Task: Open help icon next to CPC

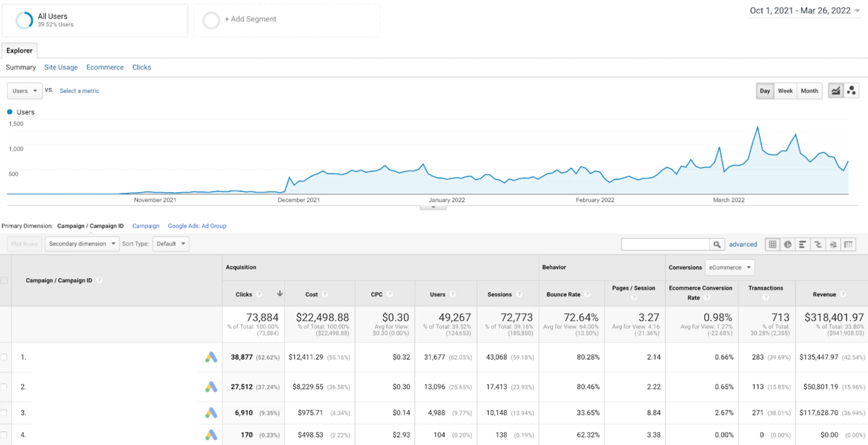Action: 390,295
